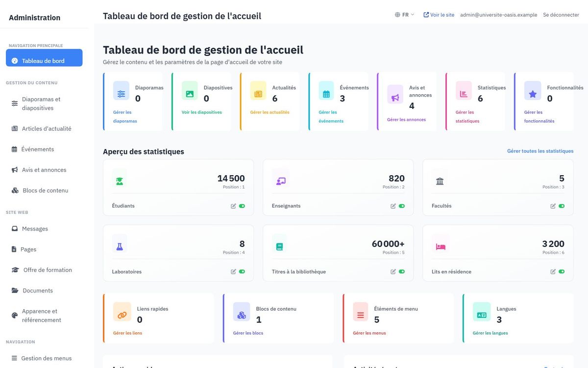
Task: Open Gestion des menus in sidebar
Action: click(x=44, y=358)
